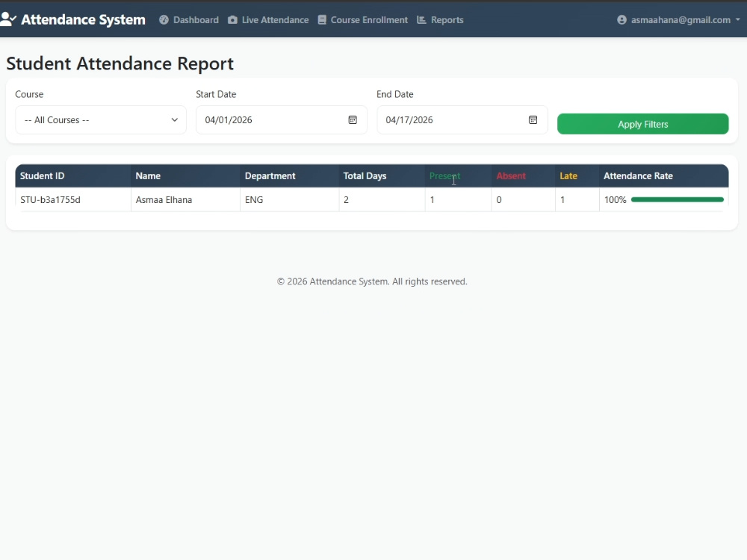Click the 2026 copyright footer text

click(372, 281)
